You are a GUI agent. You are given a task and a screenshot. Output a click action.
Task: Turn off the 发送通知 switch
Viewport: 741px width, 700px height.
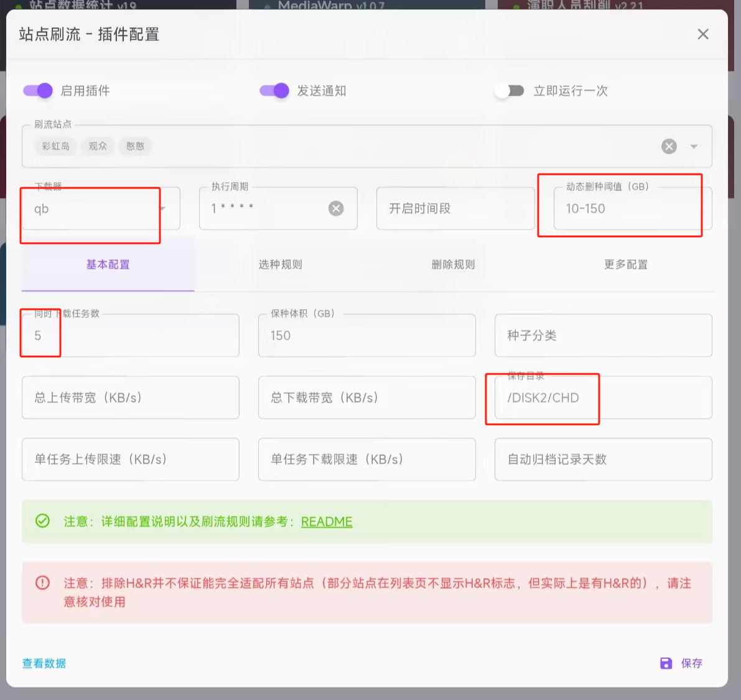pyautogui.click(x=274, y=91)
